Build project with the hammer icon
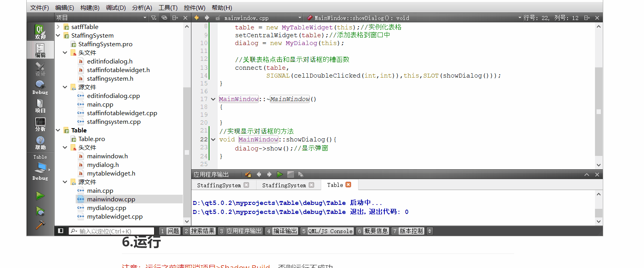Viewport: 644px width, 268px height. pyautogui.click(x=40, y=225)
